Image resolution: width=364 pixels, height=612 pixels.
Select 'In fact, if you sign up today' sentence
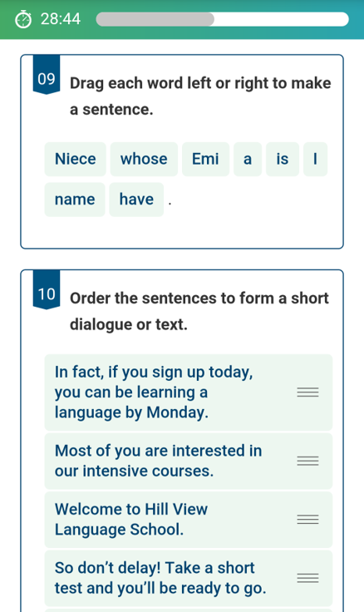[x=189, y=392]
